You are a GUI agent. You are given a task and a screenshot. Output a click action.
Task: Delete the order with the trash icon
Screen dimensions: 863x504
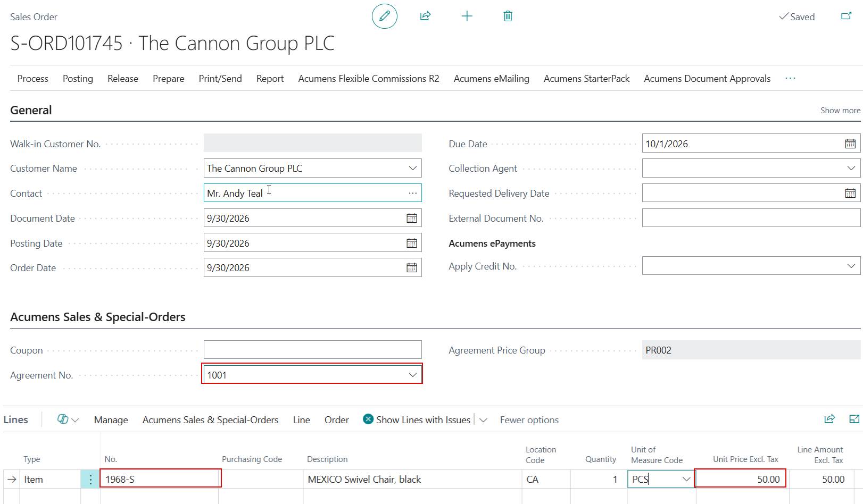click(508, 16)
